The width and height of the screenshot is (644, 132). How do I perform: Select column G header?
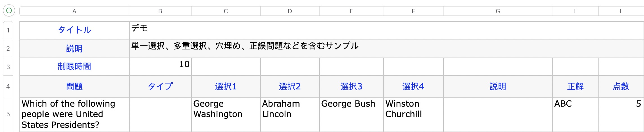point(498,11)
